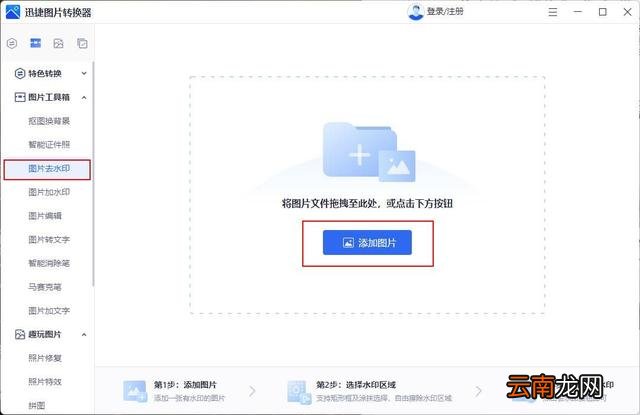Open the hamburger menu icon

point(553,12)
